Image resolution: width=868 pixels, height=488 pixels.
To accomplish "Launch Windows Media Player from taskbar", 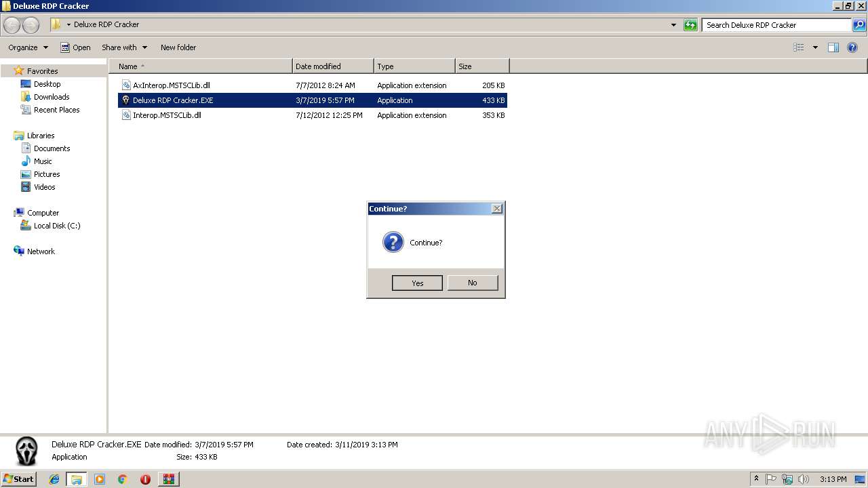I will tap(100, 479).
